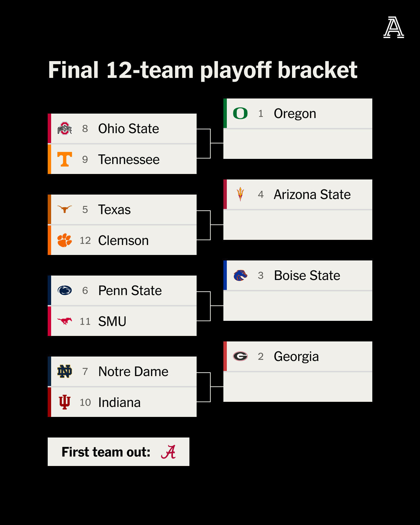The width and height of the screenshot is (420, 525).
Task: Click the empty slot below Boise State
Action: pyautogui.click(x=298, y=306)
